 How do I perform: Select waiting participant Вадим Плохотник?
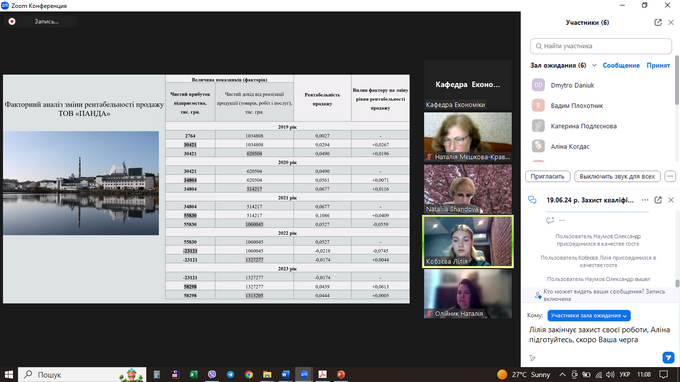tap(577, 106)
